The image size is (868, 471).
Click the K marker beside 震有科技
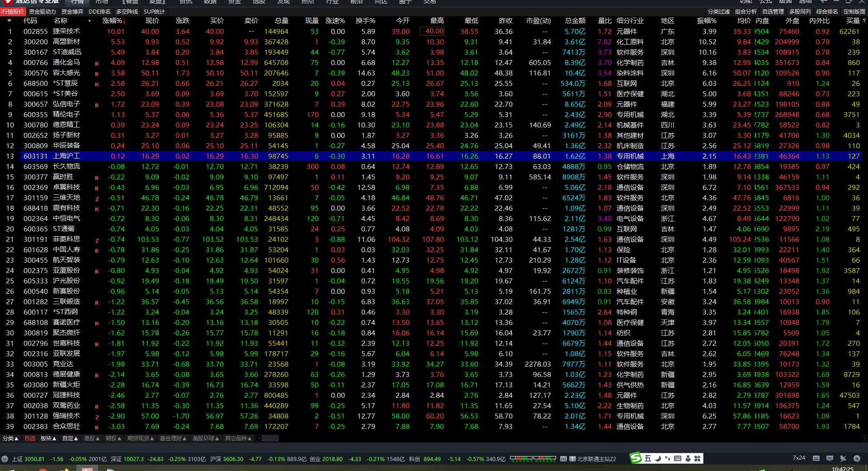tap(97, 209)
